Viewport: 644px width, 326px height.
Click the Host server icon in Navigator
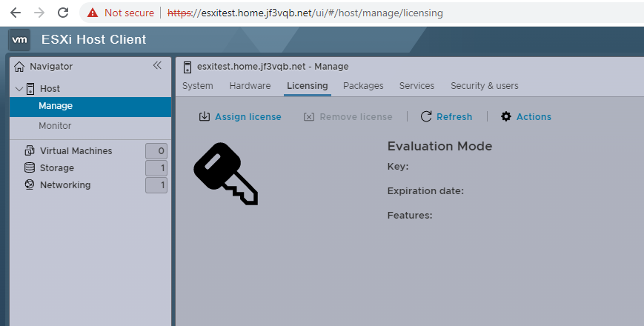(30, 89)
